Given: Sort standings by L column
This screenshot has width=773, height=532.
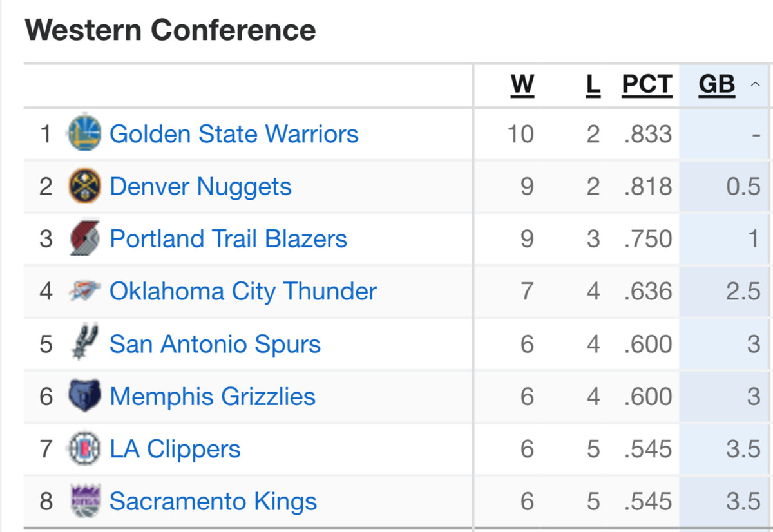Looking at the screenshot, I should [x=593, y=84].
